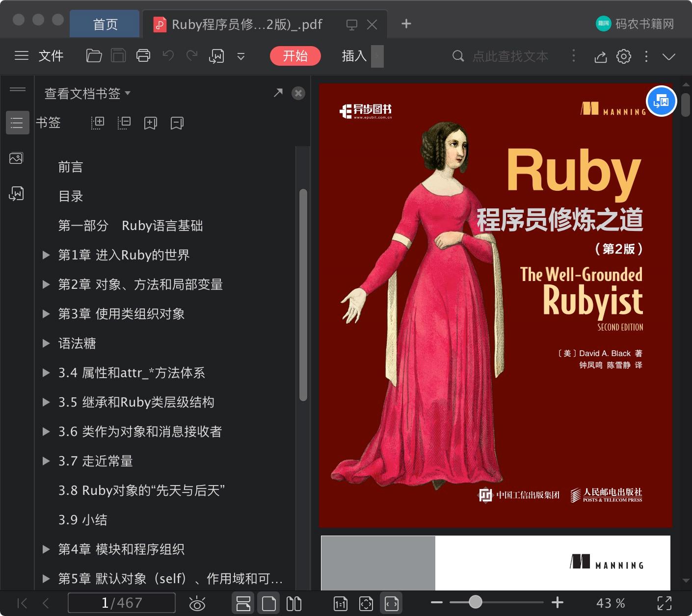
Task: Click the collapse all bookmarks icon
Action: pyautogui.click(x=124, y=123)
